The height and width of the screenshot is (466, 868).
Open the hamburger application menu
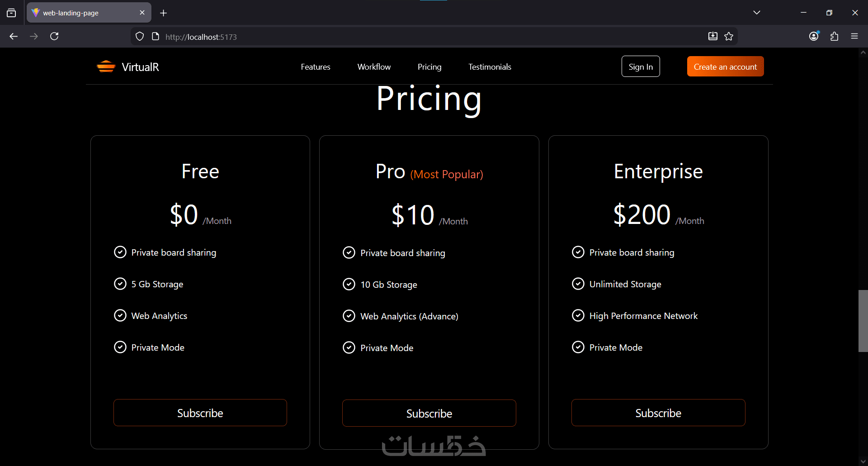854,36
